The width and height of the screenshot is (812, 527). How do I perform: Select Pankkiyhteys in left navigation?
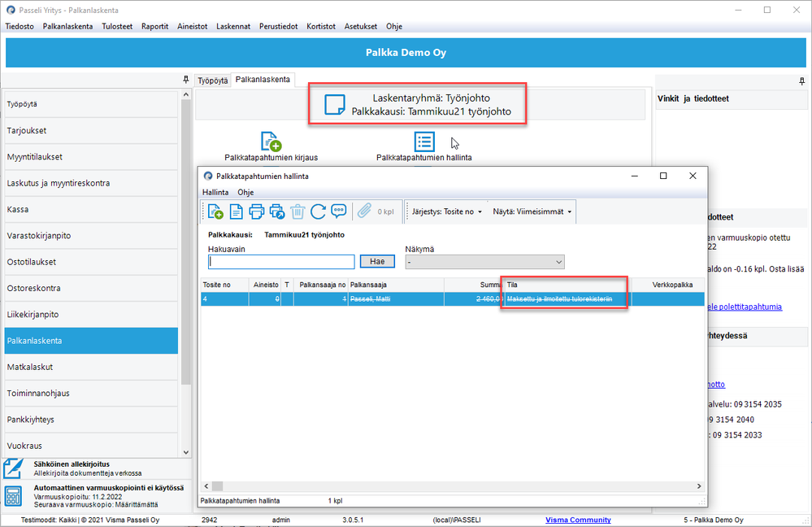pyautogui.click(x=91, y=419)
